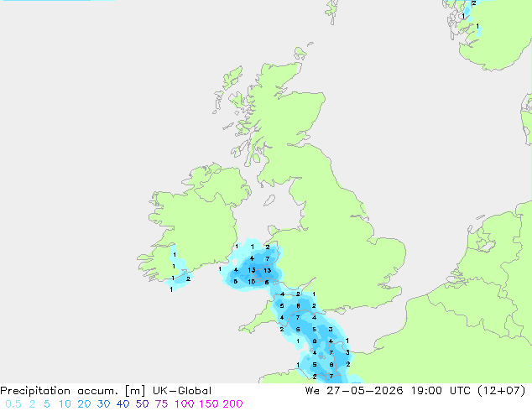Image resolution: width=532 pixels, height=411 pixels.
Task: Click the '[m]' unit label
Action: (135, 391)
